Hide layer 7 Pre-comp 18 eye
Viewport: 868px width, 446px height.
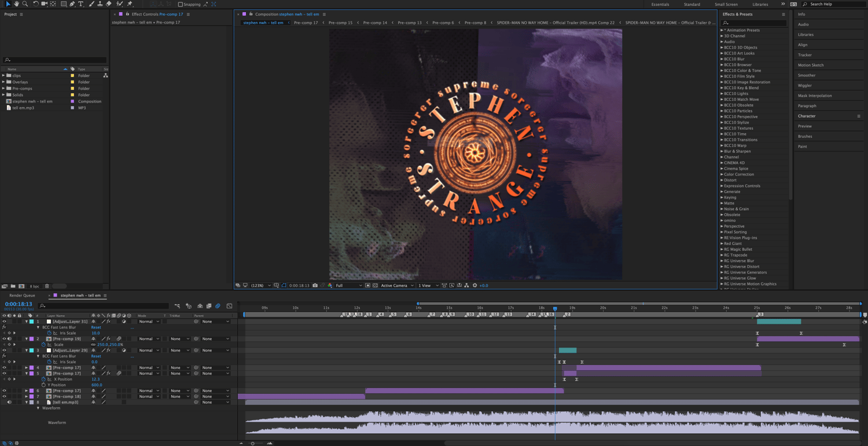[4, 397]
